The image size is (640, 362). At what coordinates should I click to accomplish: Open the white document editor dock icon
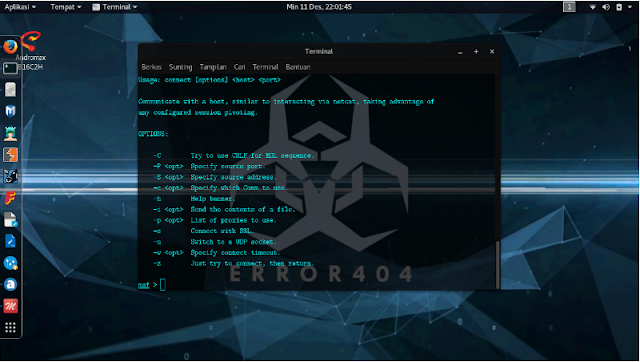tap(10, 220)
